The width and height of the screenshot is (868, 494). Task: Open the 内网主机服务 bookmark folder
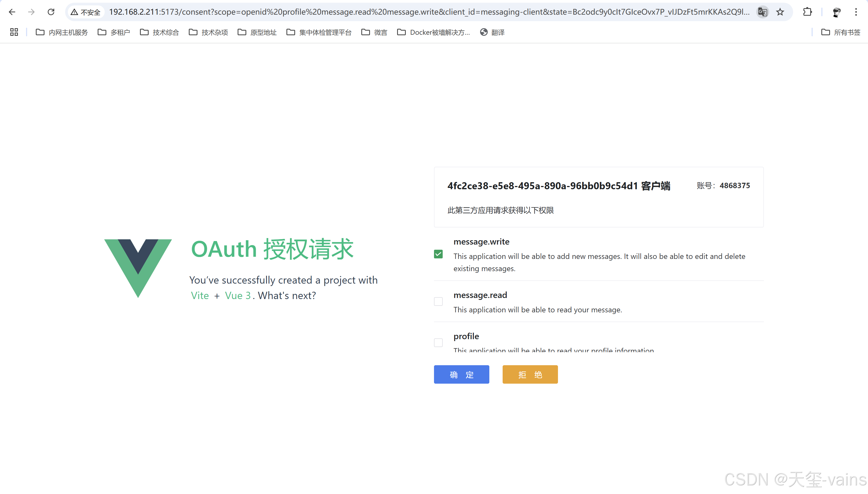pyautogui.click(x=62, y=32)
